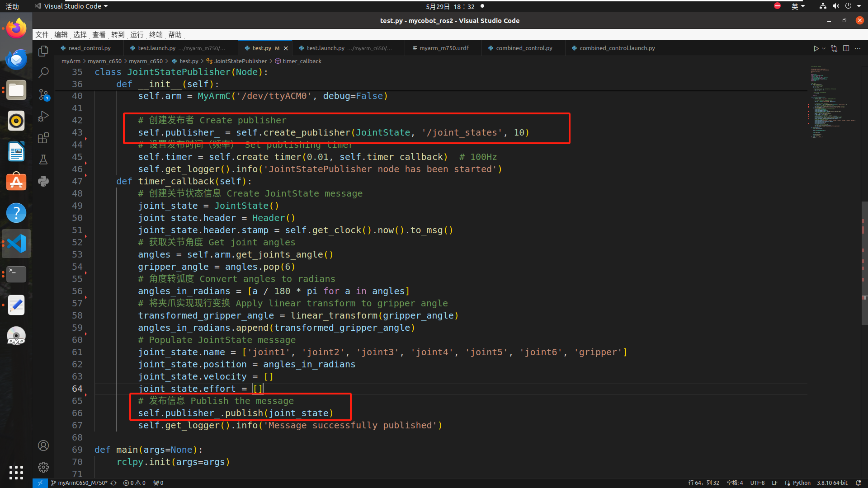Open the 文件 menu
868x488 pixels.
(42, 35)
